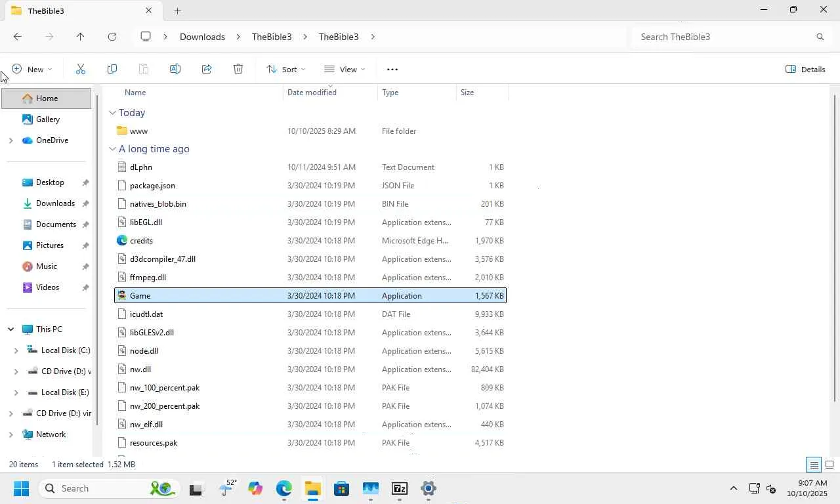Expand OneDrive in the navigation pane

[x=10, y=140]
